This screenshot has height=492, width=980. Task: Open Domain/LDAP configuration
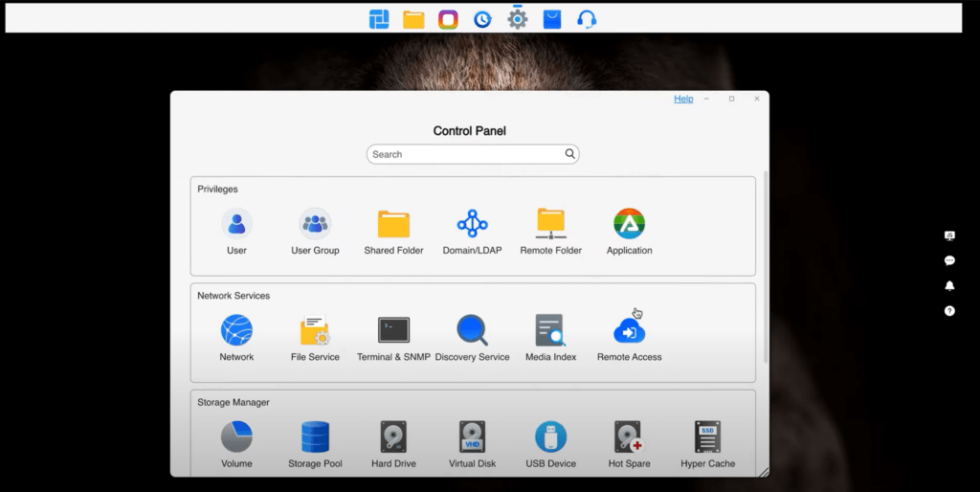coord(472,224)
